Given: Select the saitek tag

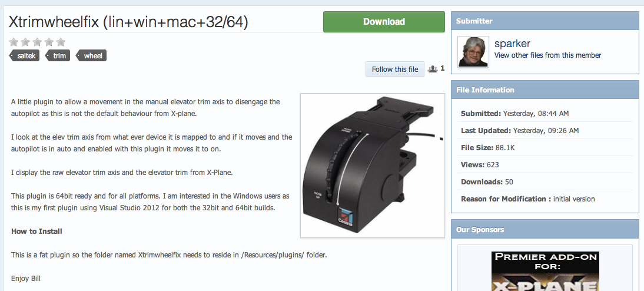Looking at the screenshot, I should coord(25,55).
